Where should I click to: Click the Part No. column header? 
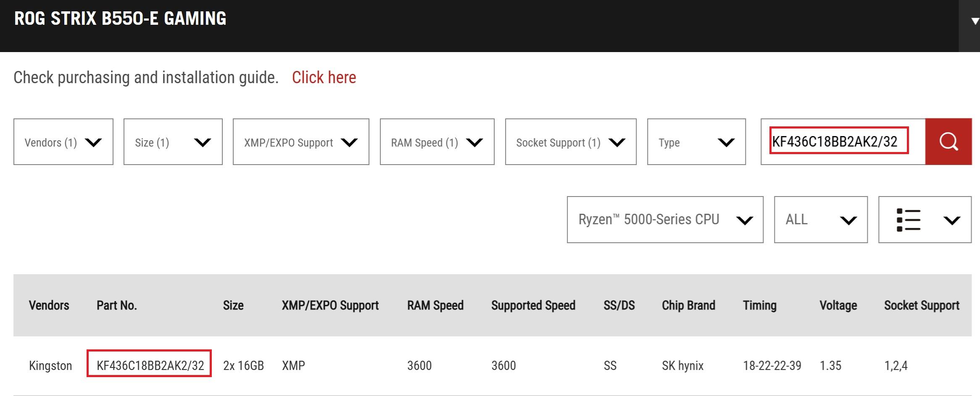[x=117, y=305]
